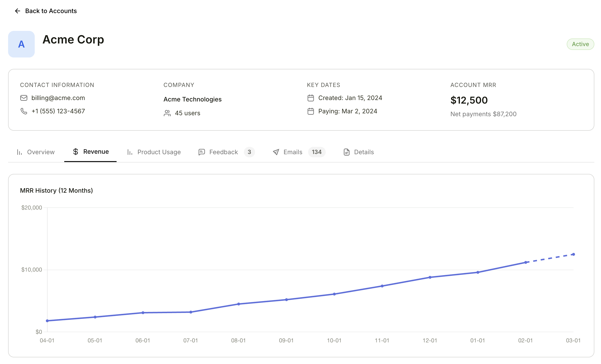The height and width of the screenshot is (364, 601).
Task: Click the speech bubble icon on Feedback tab
Action: (201, 152)
